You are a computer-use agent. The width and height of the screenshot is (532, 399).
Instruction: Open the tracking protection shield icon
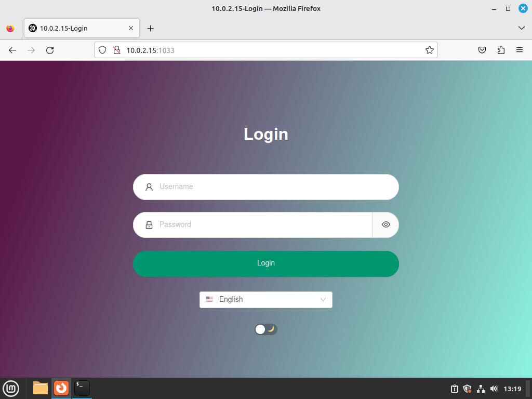[102, 50]
